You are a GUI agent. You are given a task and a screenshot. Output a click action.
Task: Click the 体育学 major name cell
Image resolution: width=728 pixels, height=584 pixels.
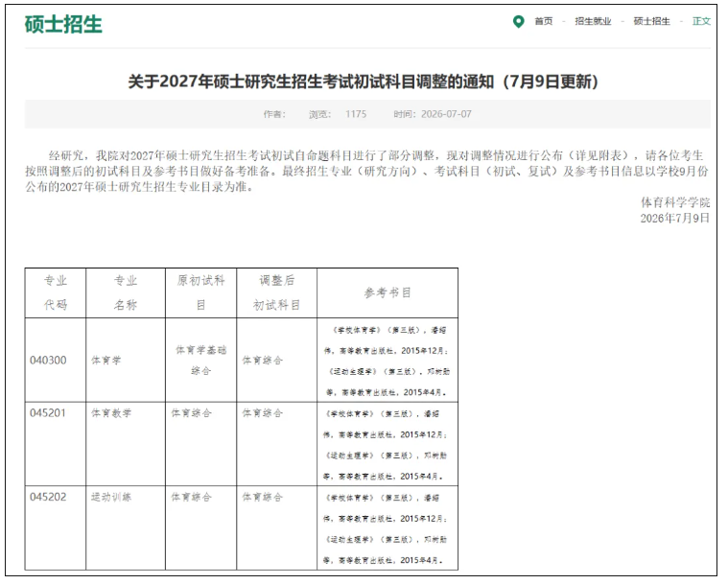click(126, 361)
